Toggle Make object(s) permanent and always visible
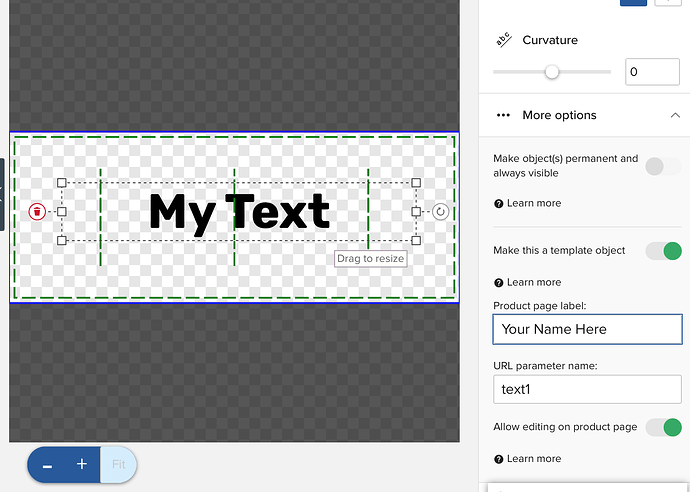The height and width of the screenshot is (492, 690). 663,166
